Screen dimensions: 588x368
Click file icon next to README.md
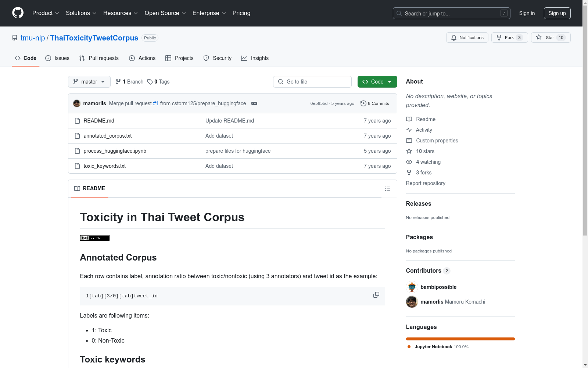[77, 121]
